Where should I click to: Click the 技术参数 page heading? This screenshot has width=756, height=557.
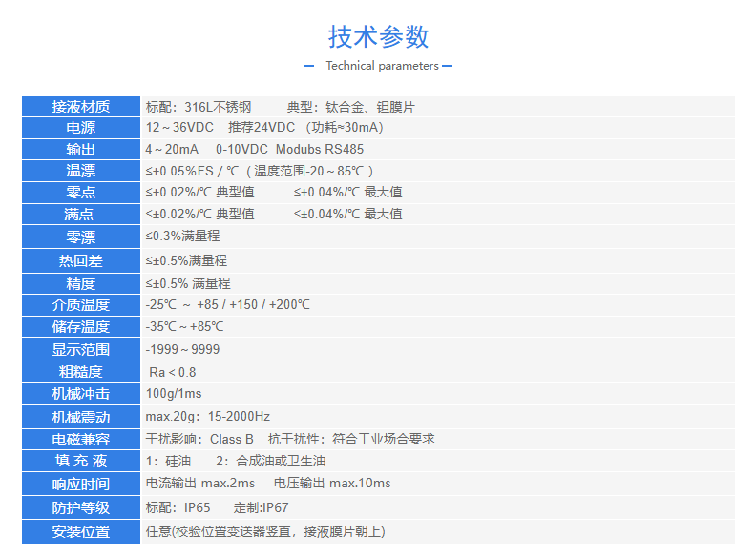[378, 36]
